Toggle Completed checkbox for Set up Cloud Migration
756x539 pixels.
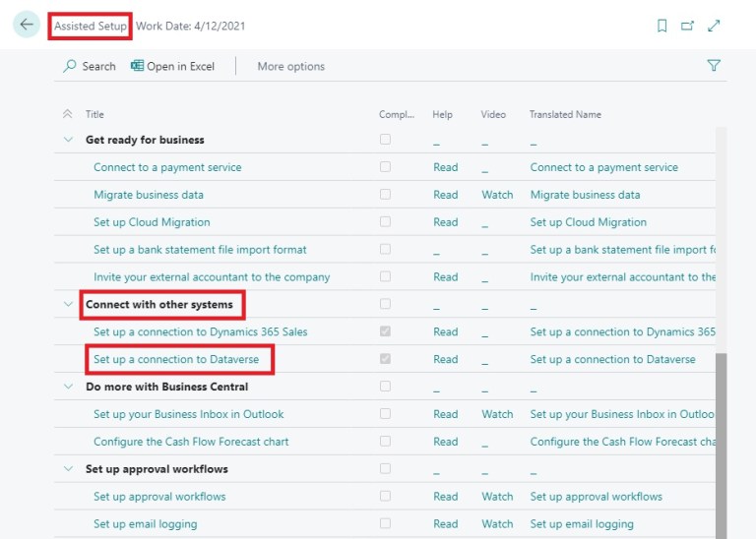(385, 221)
